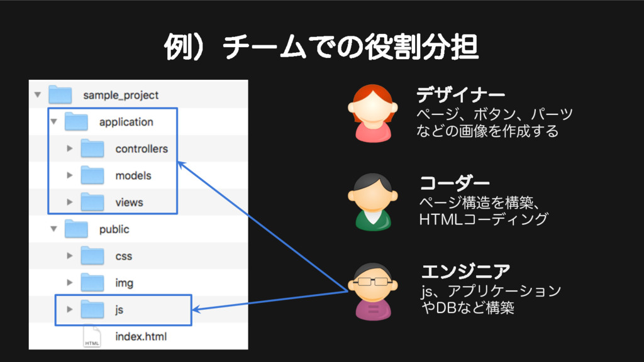Viewport: 644px width, 362px height.
Task: Click the index.html file icon
Action: (92, 337)
